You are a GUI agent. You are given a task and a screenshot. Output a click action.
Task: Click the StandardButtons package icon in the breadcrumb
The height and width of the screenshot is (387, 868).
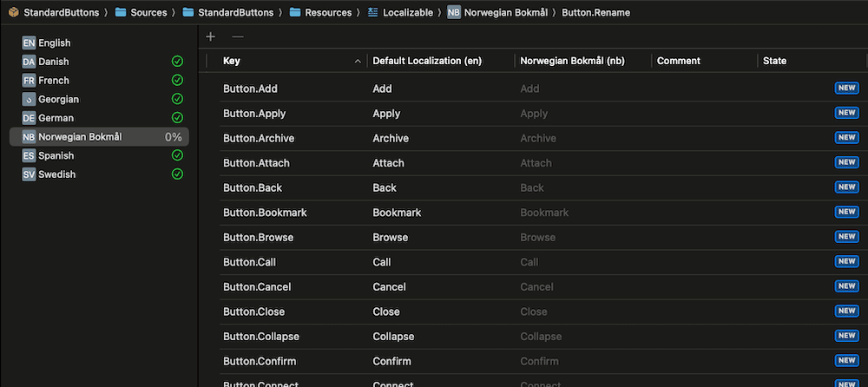pos(14,12)
